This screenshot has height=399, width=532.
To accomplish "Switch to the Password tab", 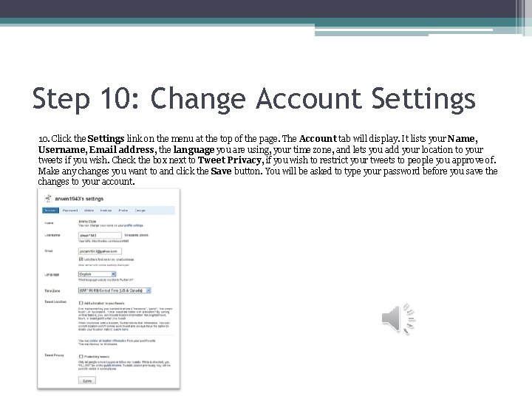I will pos(70,211).
